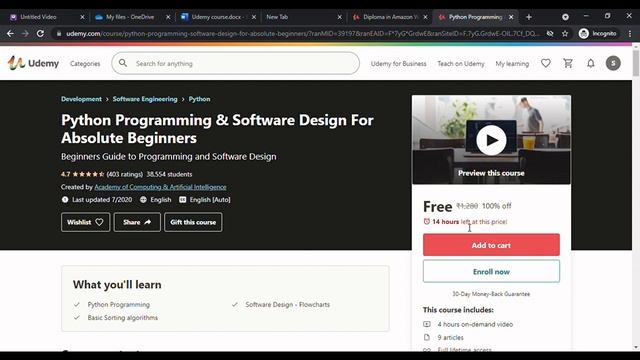Screen dimensions: 640x360
Task: Click the '38,554 students' text
Action: pyautogui.click(x=169, y=174)
